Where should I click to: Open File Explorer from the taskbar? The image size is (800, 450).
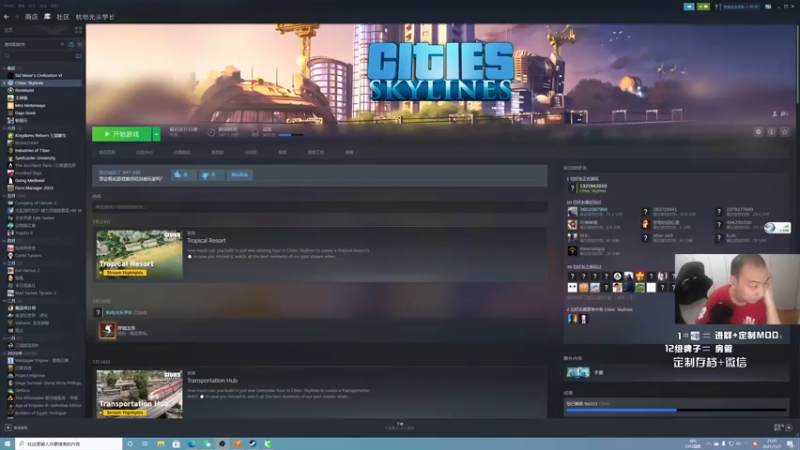click(x=161, y=444)
